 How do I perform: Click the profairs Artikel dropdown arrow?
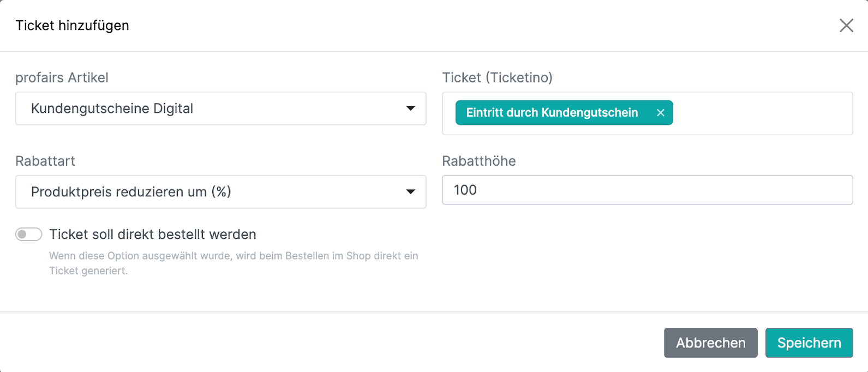(x=410, y=109)
